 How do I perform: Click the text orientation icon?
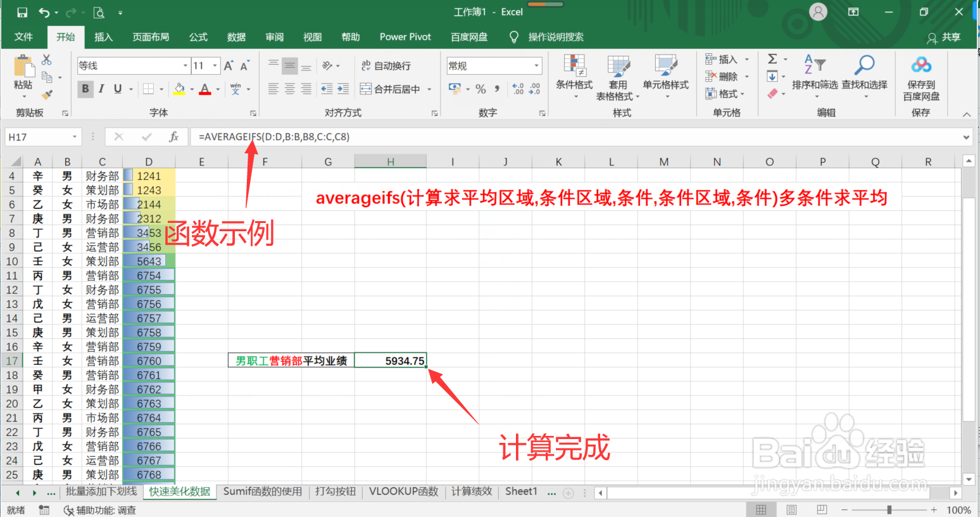pyautogui.click(x=327, y=65)
